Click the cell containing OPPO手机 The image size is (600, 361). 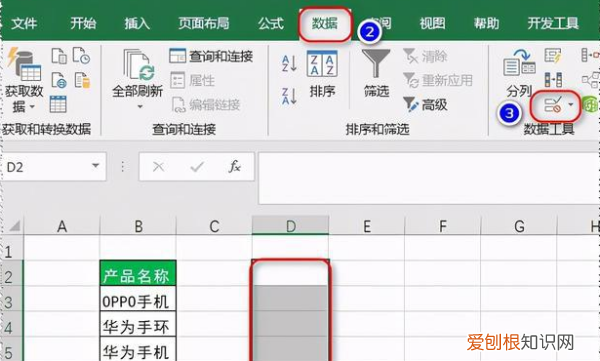(x=138, y=299)
